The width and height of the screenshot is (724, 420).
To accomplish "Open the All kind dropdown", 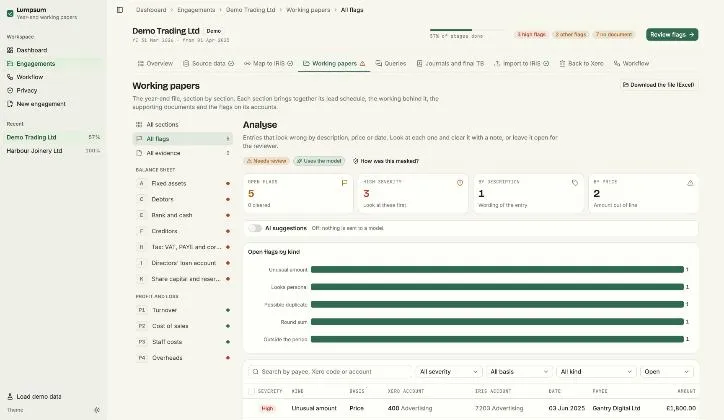I will (x=596, y=372).
